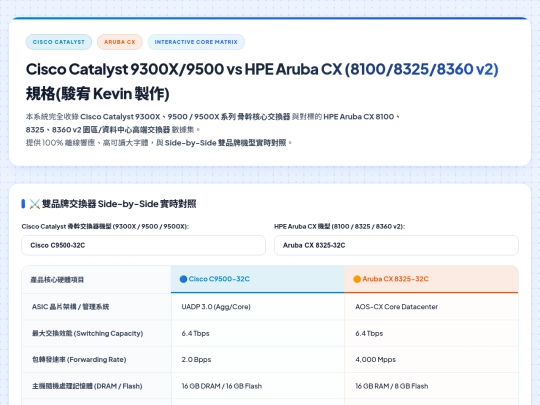Click the 4,000 Mpps forwarding rate value

click(x=375, y=360)
